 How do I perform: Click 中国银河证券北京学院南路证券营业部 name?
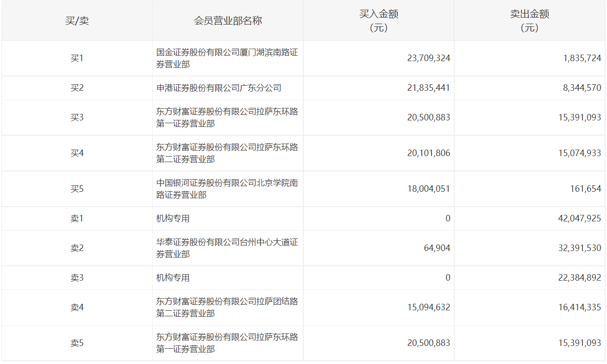(227, 189)
